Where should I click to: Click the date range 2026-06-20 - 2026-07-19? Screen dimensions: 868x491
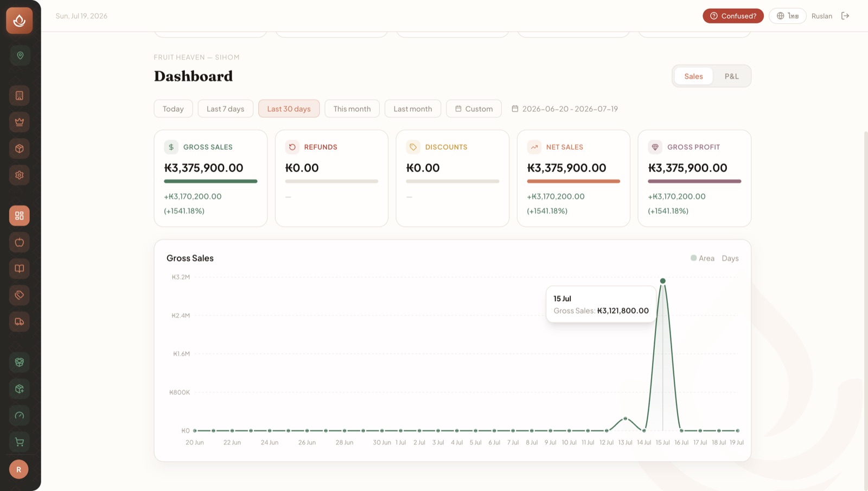pyautogui.click(x=570, y=109)
